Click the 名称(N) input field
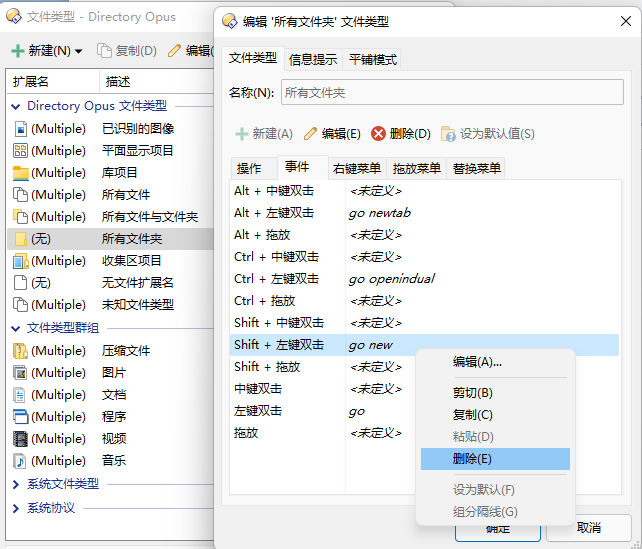Screen dimensions: 642x549 452,93
